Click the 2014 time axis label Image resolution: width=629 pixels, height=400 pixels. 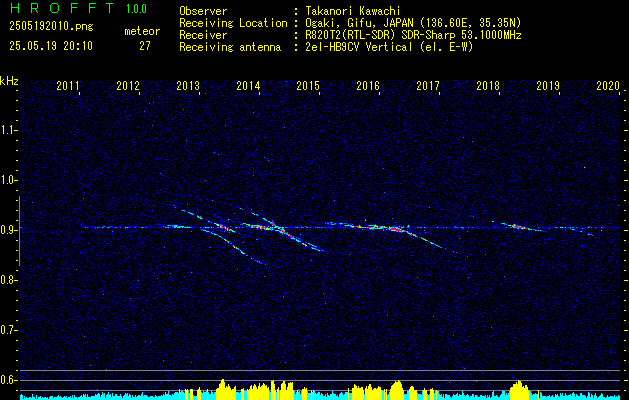tap(248, 85)
